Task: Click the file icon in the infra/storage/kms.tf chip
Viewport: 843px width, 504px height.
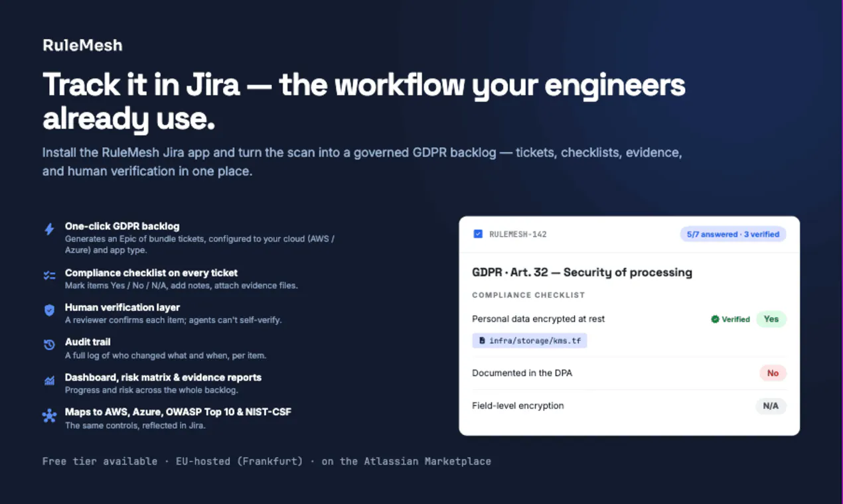Action: tap(482, 341)
